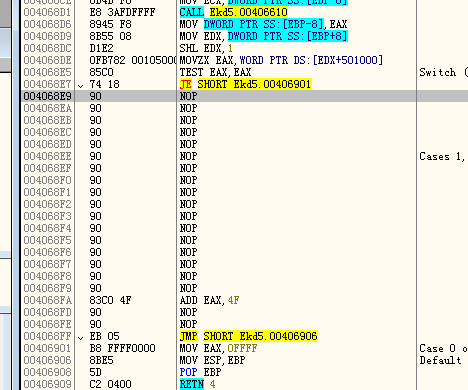The image size is (468, 390).
Task: Click the jump arrow marker at 004068E7
Action: coord(80,85)
